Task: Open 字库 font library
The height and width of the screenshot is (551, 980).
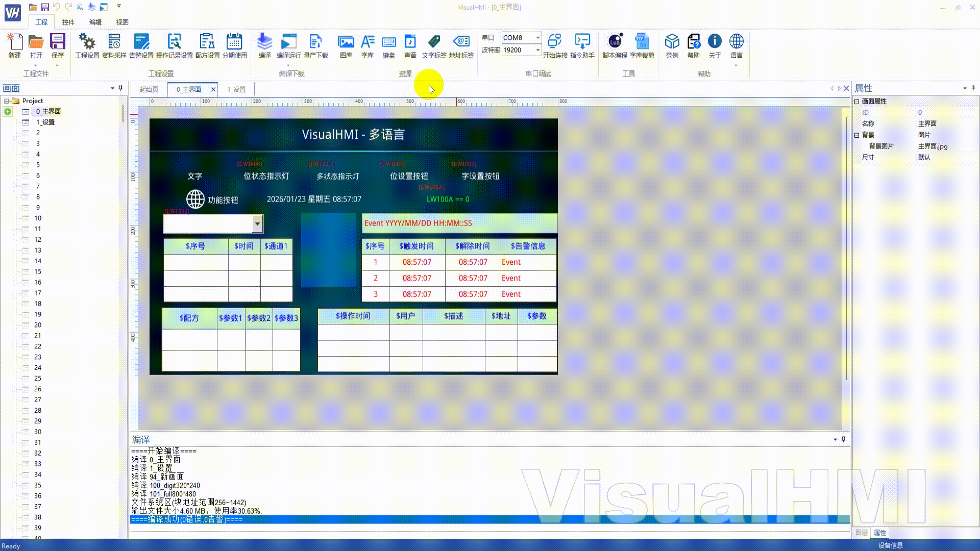Action: (x=367, y=45)
